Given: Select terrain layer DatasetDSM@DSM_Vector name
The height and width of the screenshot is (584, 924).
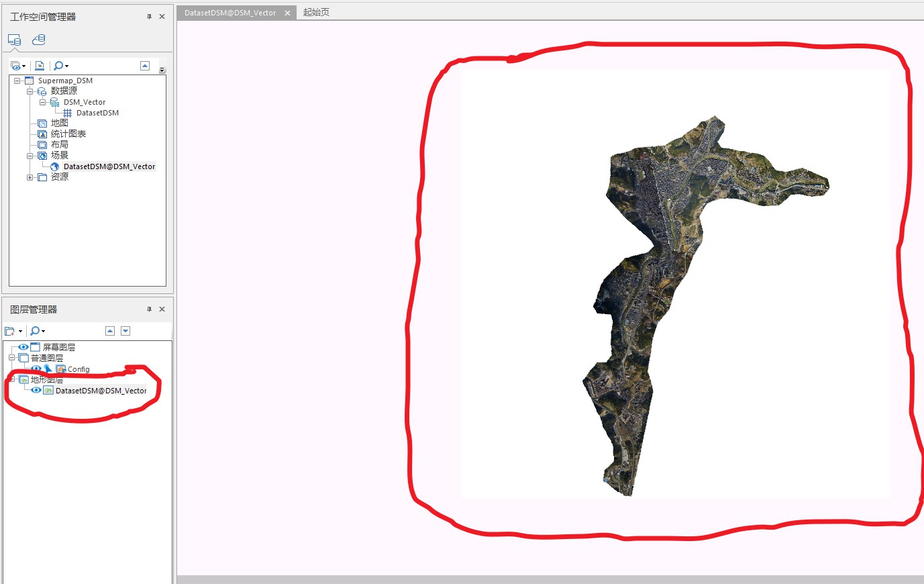Looking at the screenshot, I should (x=101, y=391).
